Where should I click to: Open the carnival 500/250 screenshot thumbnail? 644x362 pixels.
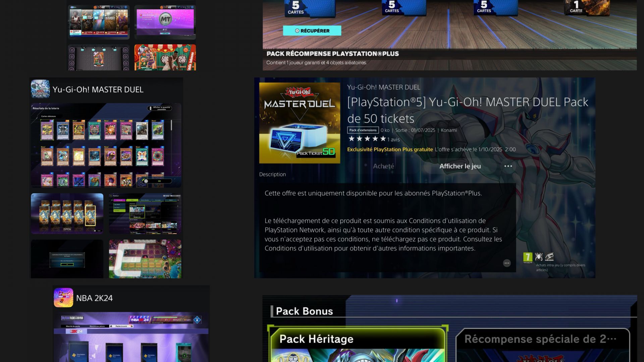165,57
